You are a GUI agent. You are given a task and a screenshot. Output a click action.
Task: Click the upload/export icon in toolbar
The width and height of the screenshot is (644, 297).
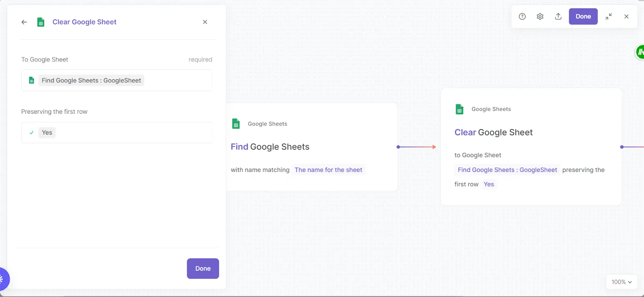[x=558, y=16]
